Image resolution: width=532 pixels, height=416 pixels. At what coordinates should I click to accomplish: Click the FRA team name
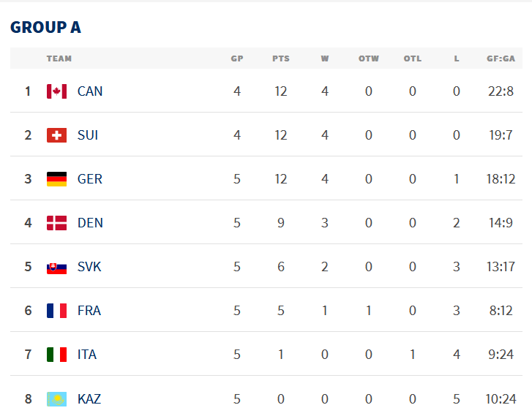pyautogui.click(x=89, y=311)
